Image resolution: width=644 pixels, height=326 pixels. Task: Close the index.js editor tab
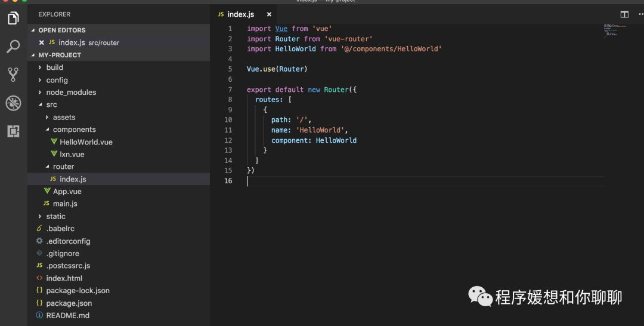(269, 14)
